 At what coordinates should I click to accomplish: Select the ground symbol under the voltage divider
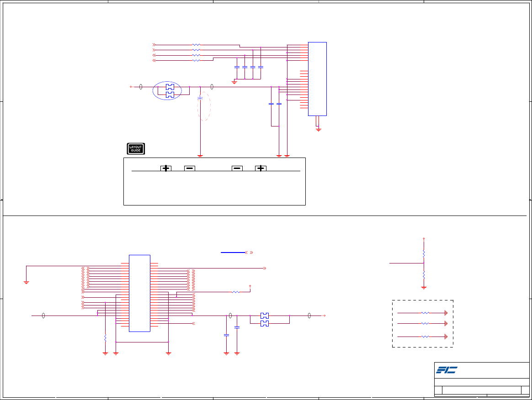(424, 288)
